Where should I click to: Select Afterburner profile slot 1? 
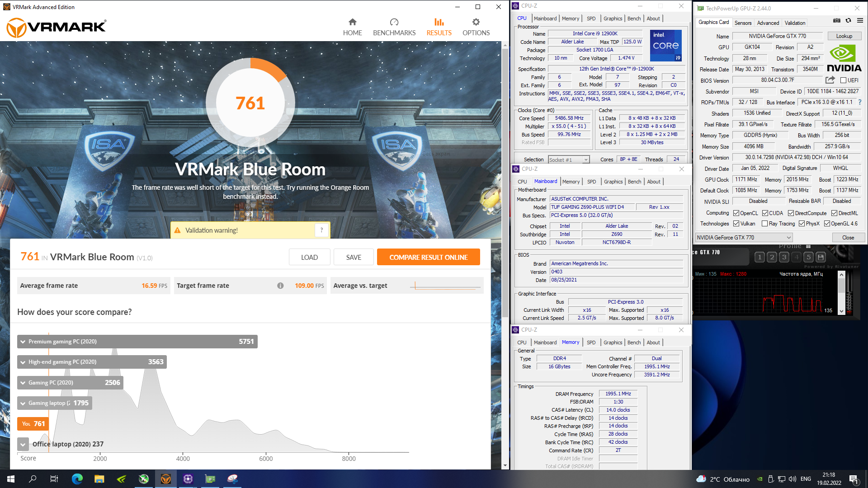coord(759,257)
